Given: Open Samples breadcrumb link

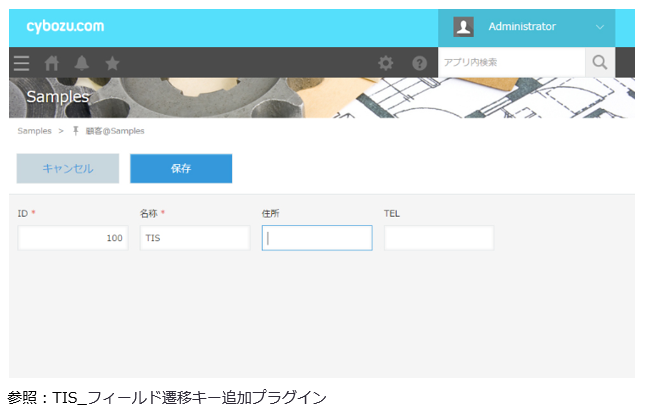Looking at the screenshot, I should 35,131.
